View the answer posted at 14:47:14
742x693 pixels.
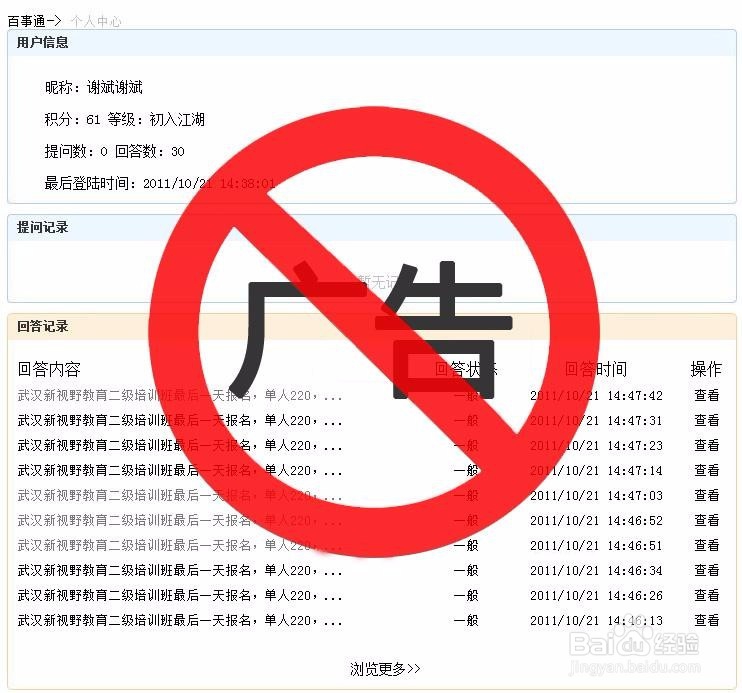click(707, 471)
